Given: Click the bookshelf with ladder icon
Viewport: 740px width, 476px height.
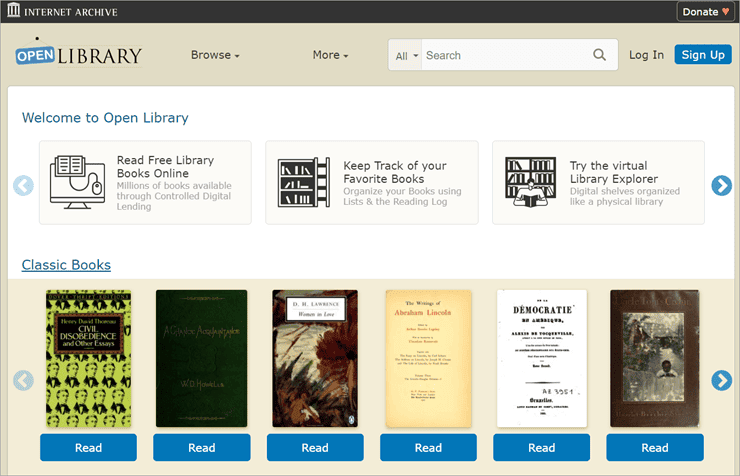Looking at the screenshot, I should click(303, 183).
